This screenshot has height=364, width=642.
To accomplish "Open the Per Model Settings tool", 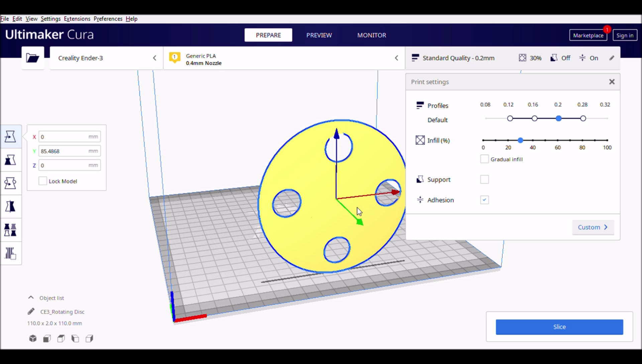I will click(x=10, y=230).
